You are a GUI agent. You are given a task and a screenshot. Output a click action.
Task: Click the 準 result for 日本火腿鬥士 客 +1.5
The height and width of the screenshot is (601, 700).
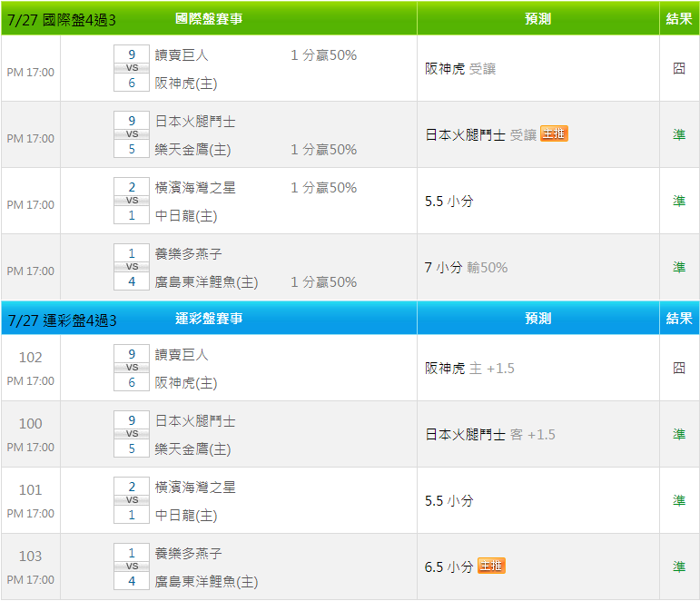[x=679, y=434]
